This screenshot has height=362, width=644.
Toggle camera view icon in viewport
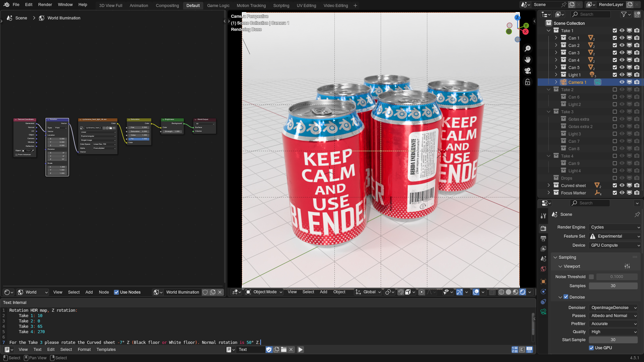pyautogui.click(x=528, y=71)
